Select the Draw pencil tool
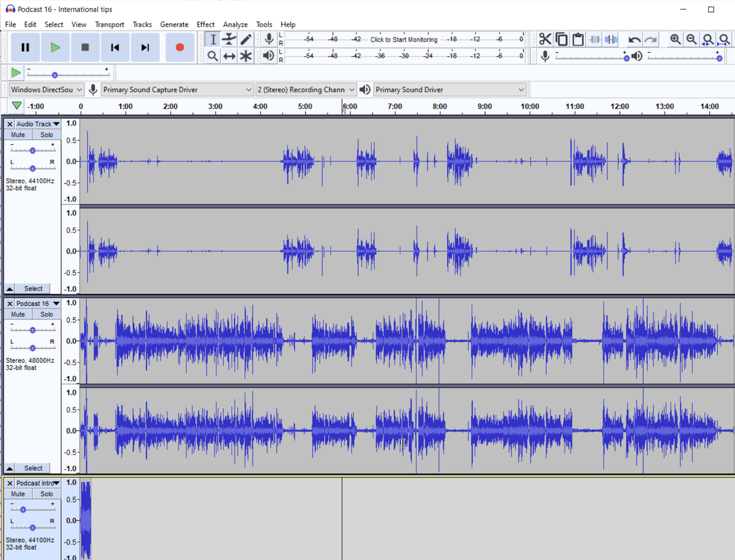 (246, 40)
